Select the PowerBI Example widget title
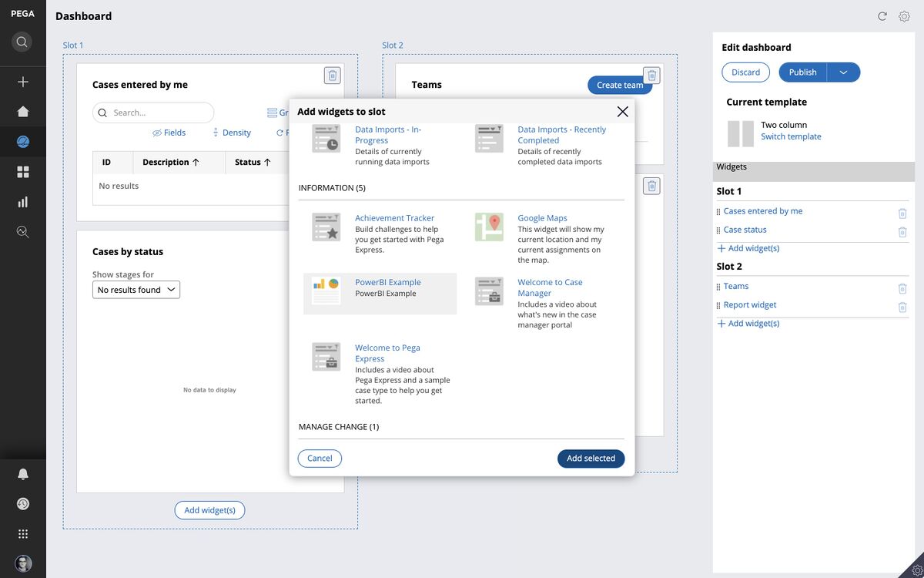This screenshot has width=924, height=578. (388, 282)
